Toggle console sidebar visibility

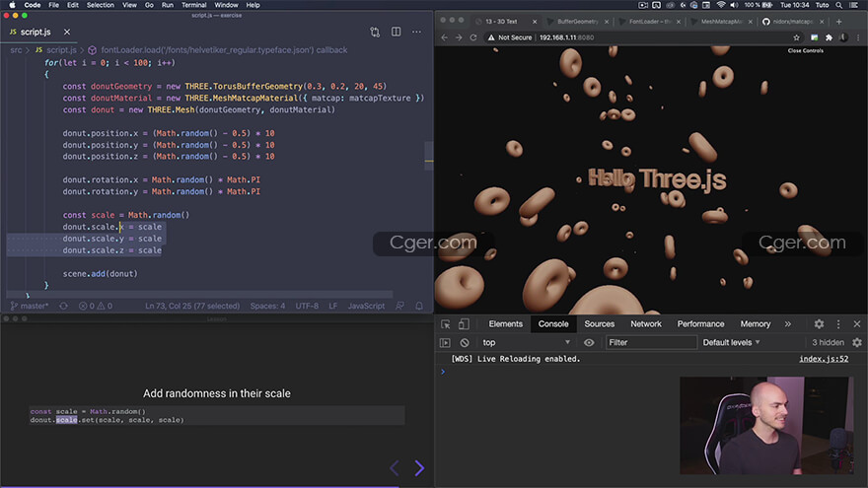coord(445,342)
